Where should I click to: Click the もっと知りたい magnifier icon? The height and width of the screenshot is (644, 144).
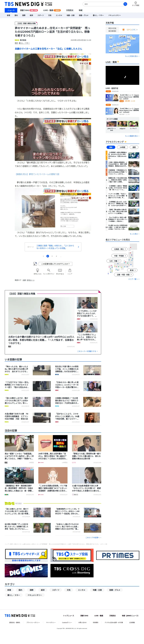point(49,270)
